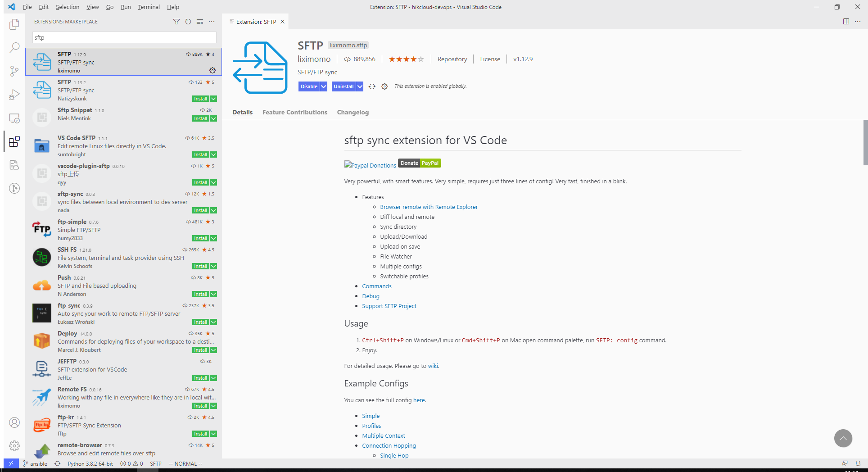Expand the Uninstall button dropdown arrow
The height and width of the screenshot is (472, 868).
tap(360, 86)
